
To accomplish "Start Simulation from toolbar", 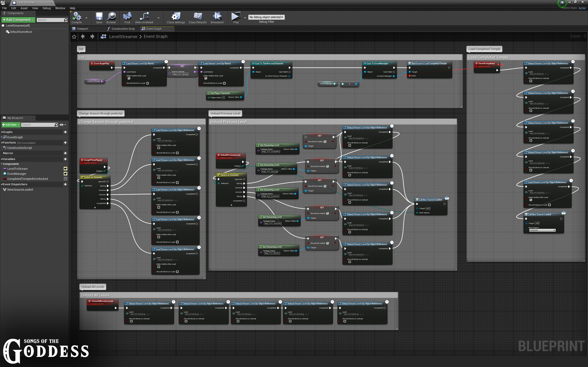I will 217,17.
